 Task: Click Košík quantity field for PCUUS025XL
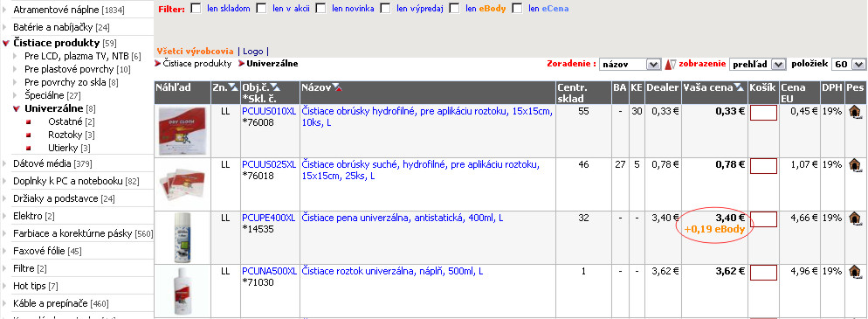tap(763, 165)
